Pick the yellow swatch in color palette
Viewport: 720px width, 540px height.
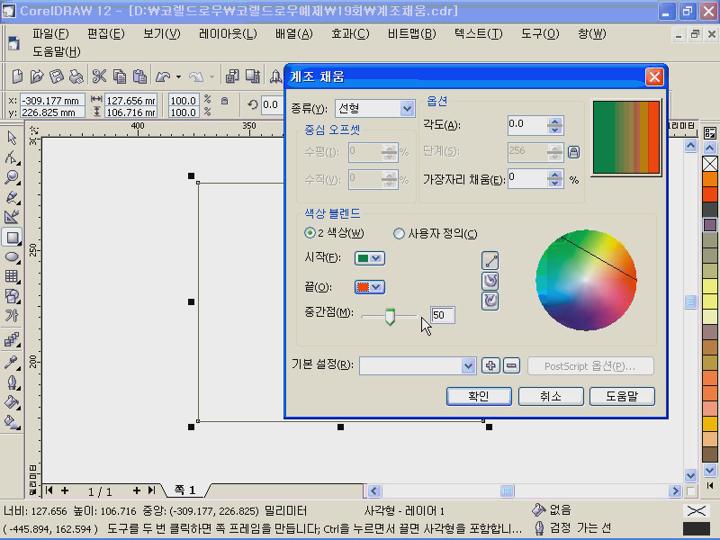point(710,286)
